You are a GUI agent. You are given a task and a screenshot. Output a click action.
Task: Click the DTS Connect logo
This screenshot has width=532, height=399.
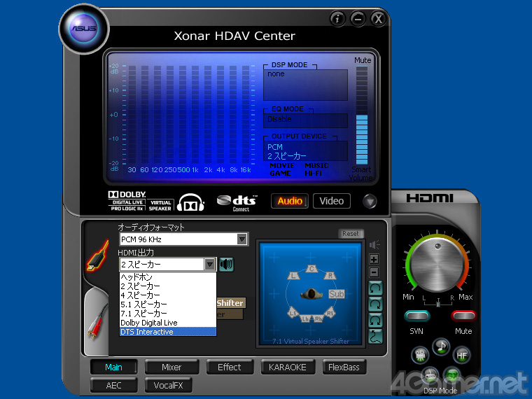237,202
